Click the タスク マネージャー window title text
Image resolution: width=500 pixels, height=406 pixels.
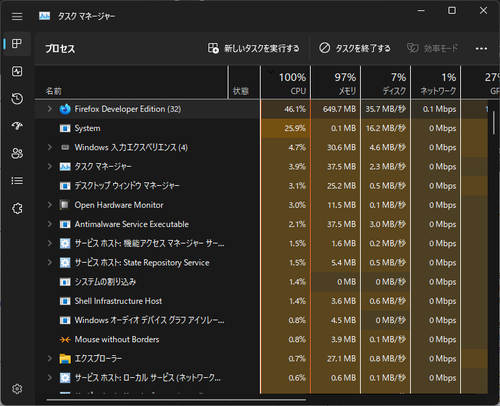click(86, 16)
